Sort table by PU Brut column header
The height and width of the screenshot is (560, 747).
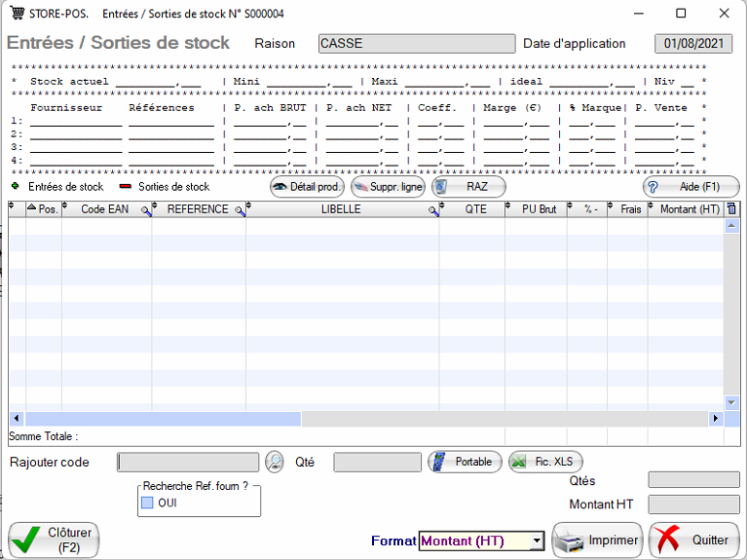pyautogui.click(x=539, y=209)
